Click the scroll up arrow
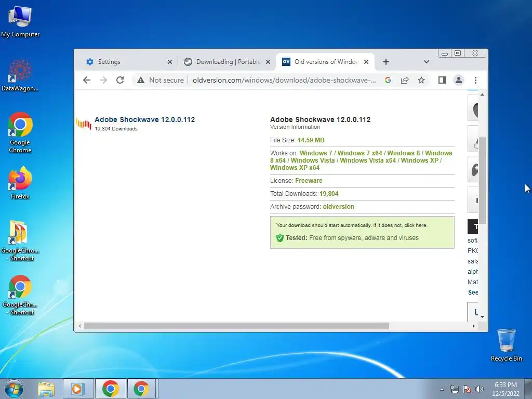This screenshot has height=399, width=532. [482, 95]
